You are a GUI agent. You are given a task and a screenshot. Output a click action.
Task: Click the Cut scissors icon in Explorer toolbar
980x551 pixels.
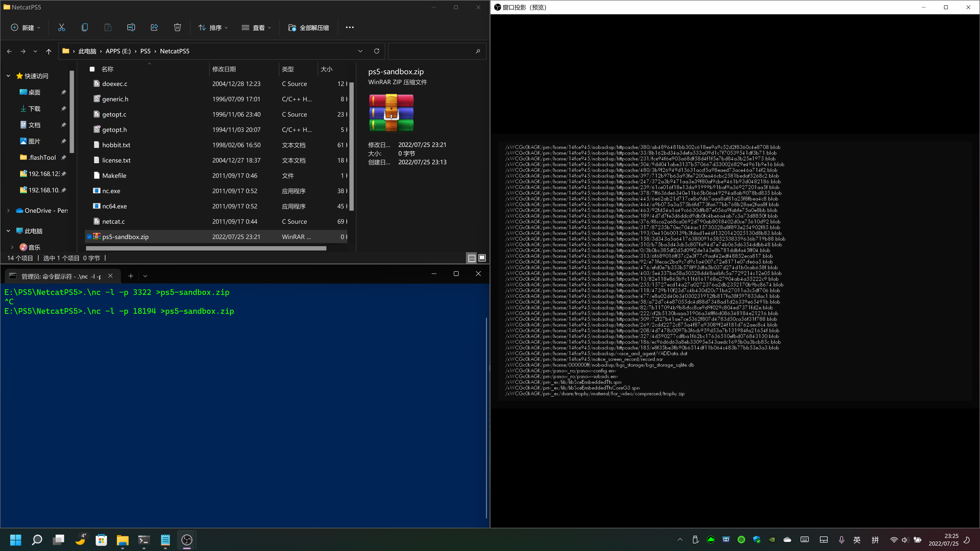click(62, 27)
